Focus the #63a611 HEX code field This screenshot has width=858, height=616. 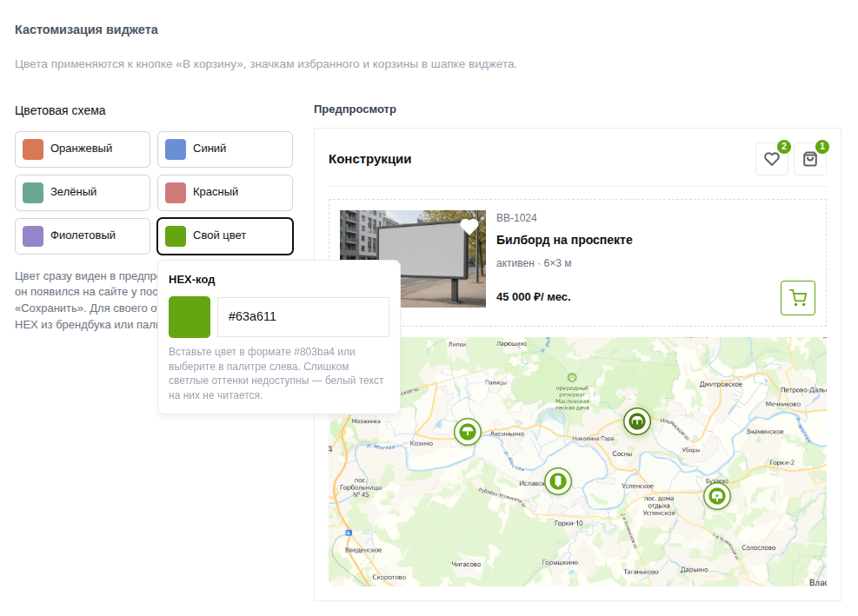(x=303, y=317)
